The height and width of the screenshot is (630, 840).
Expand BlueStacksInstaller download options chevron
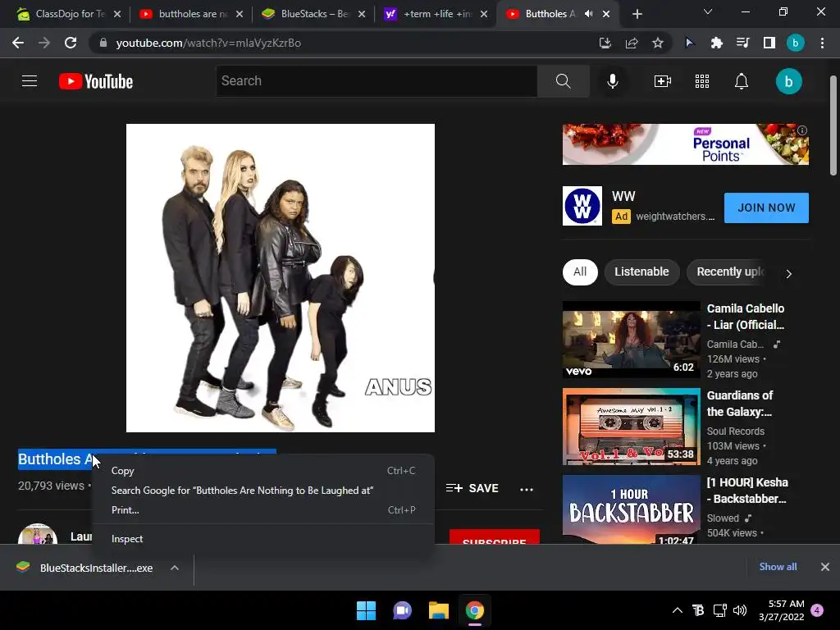175,568
